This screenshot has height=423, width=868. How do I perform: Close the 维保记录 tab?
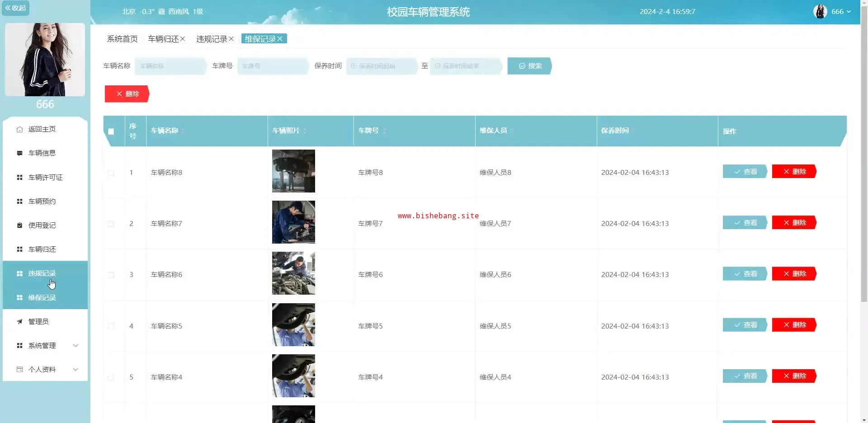280,39
